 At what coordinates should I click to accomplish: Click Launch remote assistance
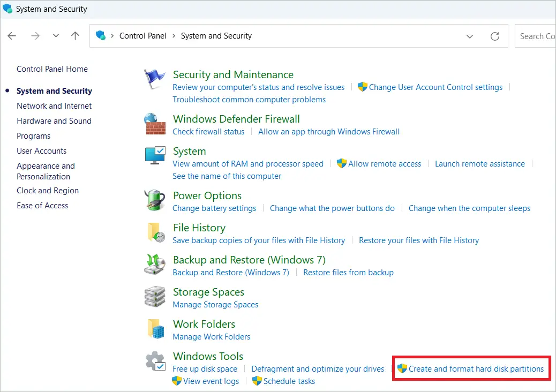[480, 164]
